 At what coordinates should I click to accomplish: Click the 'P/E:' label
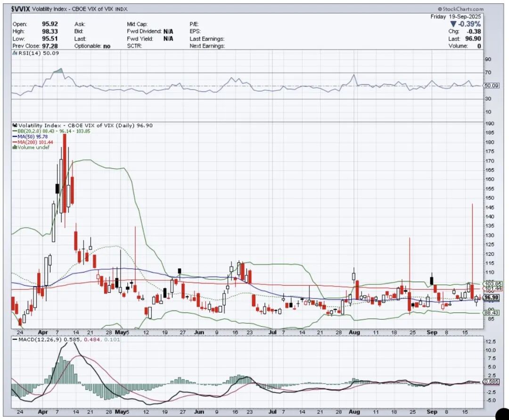(x=194, y=24)
